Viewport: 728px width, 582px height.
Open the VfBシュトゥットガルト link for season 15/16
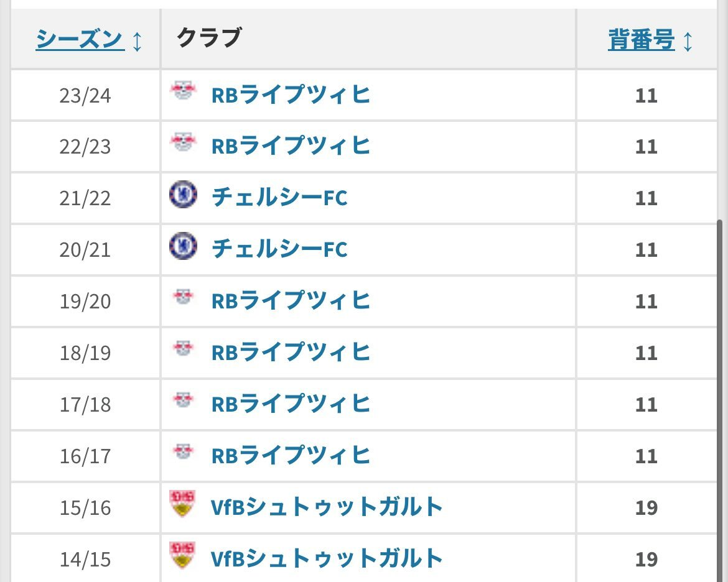click(327, 507)
